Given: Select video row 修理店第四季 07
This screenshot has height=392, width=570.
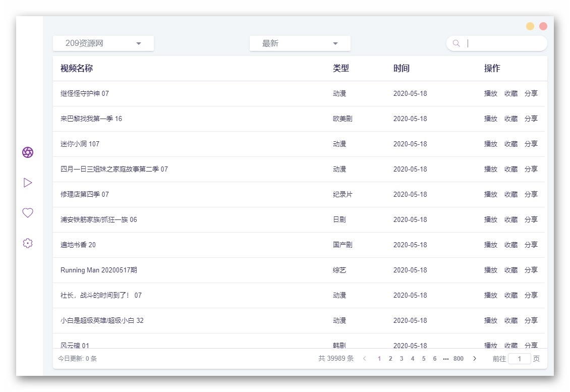Looking at the screenshot, I should [299, 194].
